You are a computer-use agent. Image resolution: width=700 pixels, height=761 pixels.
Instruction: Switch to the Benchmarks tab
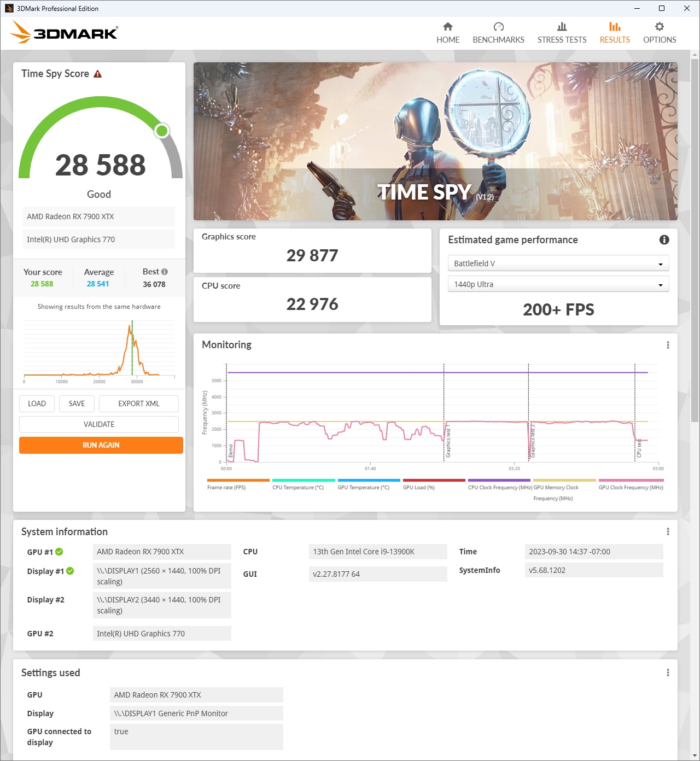pos(498,33)
